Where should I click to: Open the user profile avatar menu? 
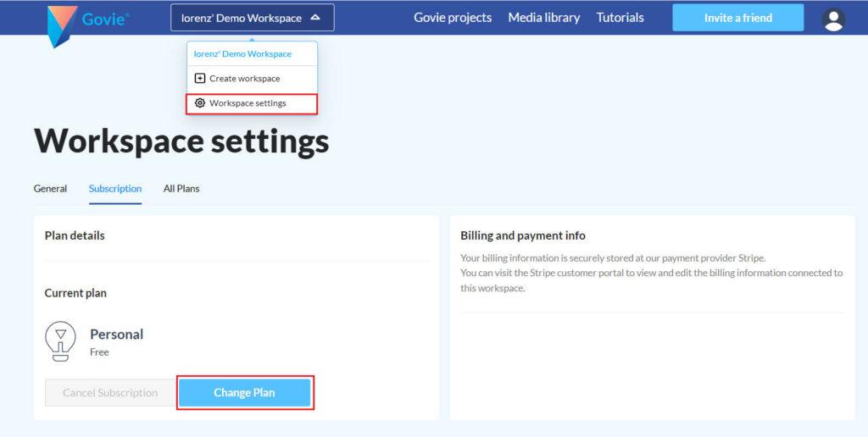(x=833, y=19)
